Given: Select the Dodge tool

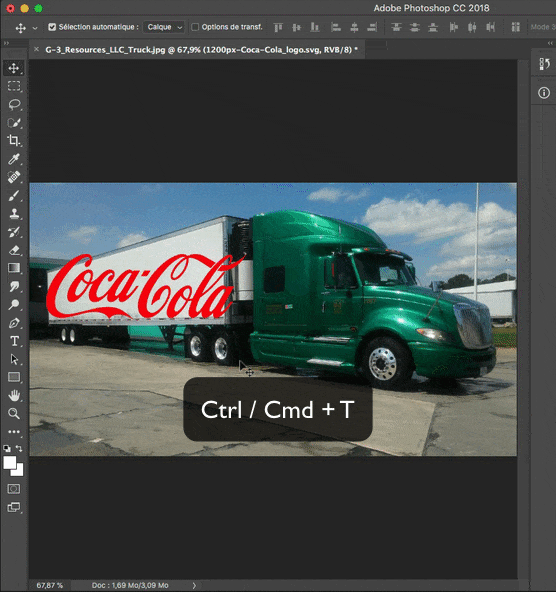Looking at the screenshot, I should pyautogui.click(x=14, y=304).
